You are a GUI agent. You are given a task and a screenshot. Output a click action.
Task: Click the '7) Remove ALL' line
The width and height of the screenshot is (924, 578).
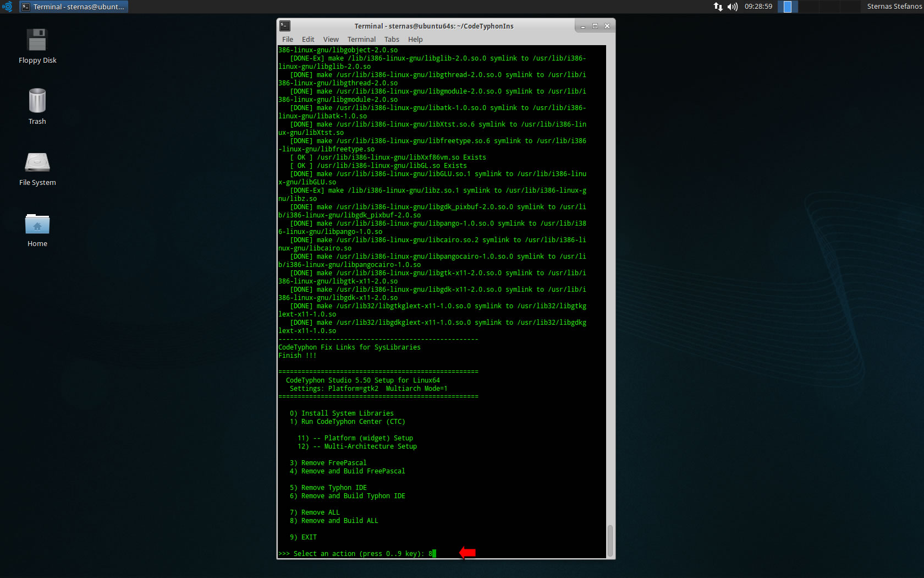click(315, 512)
